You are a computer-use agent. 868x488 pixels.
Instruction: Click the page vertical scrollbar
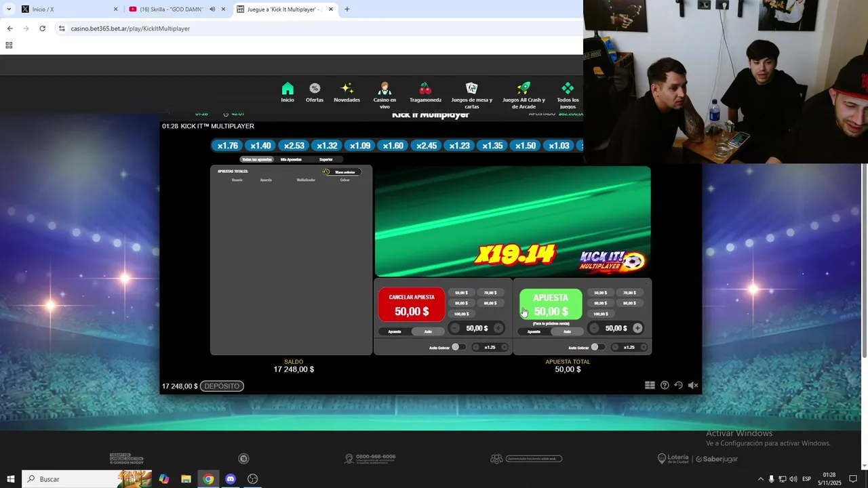[x=864, y=261]
